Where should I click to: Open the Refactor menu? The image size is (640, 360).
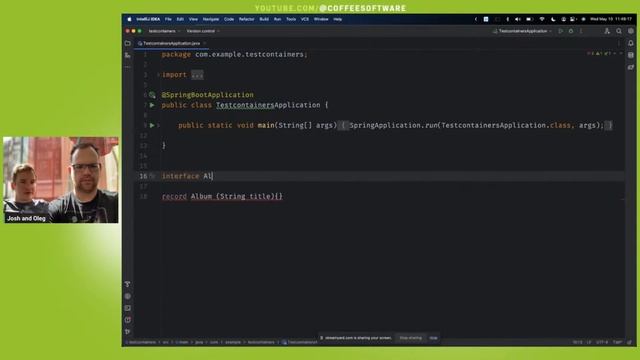(x=247, y=19)
